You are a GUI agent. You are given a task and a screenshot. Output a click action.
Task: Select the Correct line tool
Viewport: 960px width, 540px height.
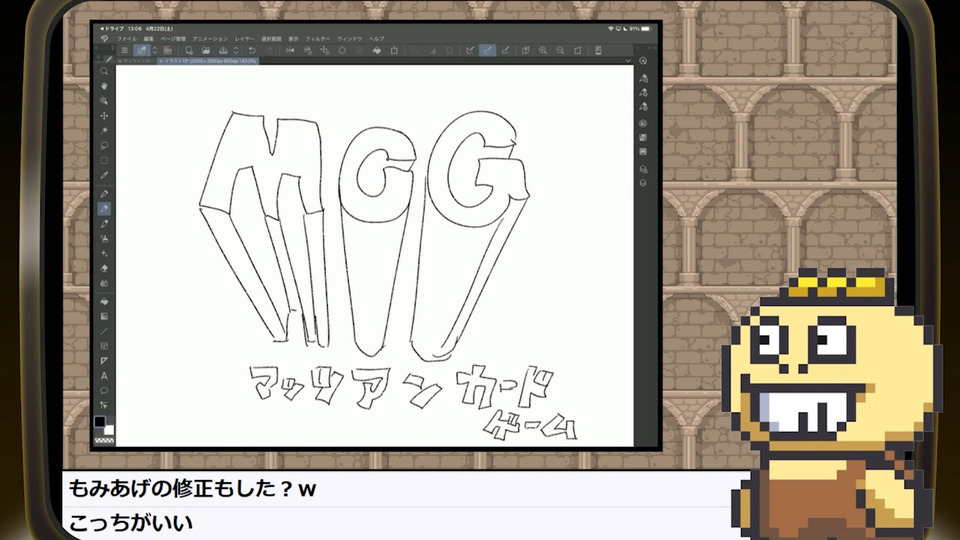coord(104,405)
